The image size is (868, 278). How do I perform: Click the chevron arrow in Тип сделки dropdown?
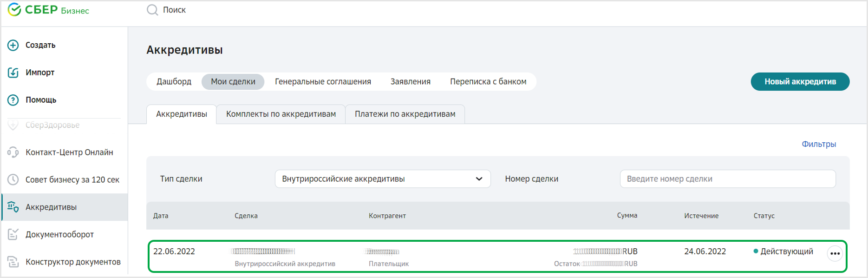tap(479, 179)
